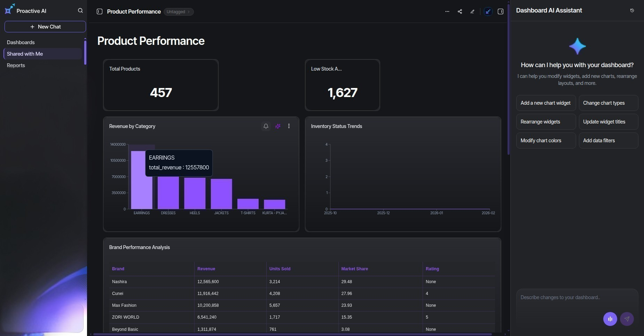The image size is (644, 336).
Task: Click the Inventory Status Trends title
Action: (x=337, y=126)
